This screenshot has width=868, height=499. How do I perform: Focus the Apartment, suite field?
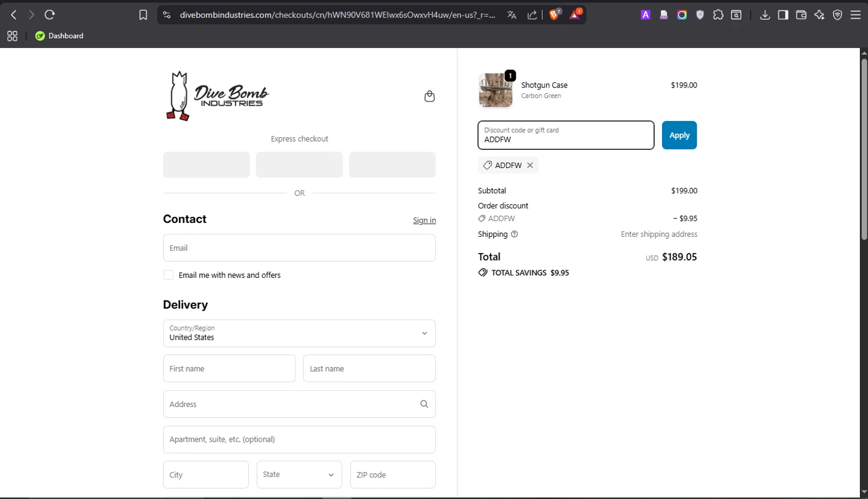pos(299,439)
